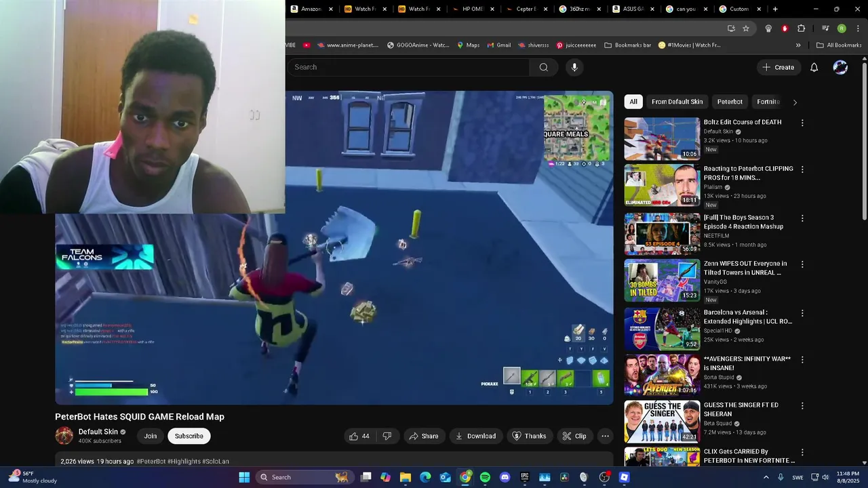Screen dimensions: 868x488
Task: Select the From Default Skin chip
Action: [677, 102]
